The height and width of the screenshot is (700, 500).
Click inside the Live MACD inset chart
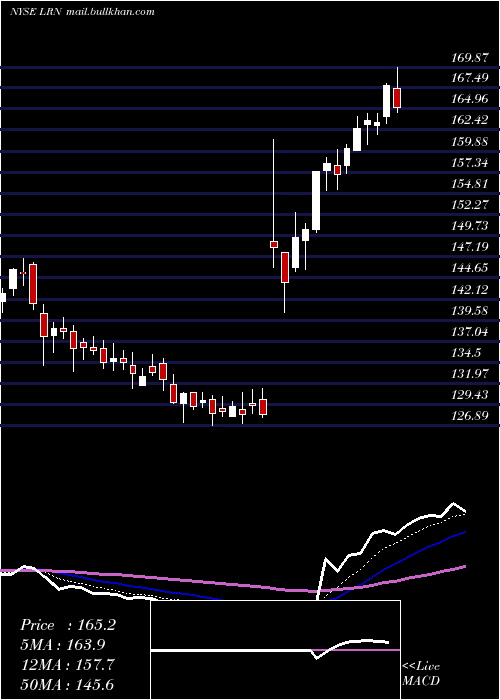tap(275, 650)
